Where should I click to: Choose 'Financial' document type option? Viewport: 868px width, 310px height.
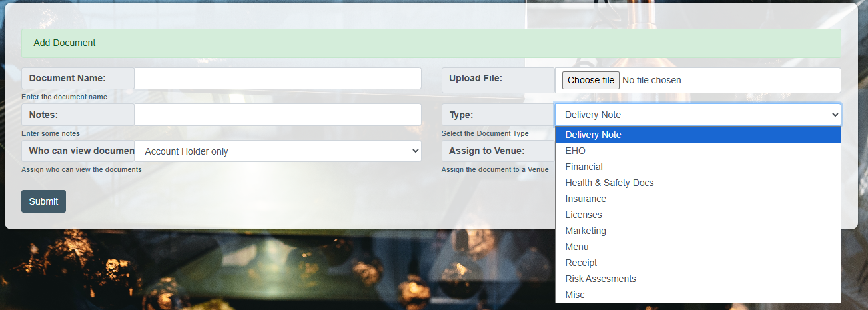(x=584, y=167)
